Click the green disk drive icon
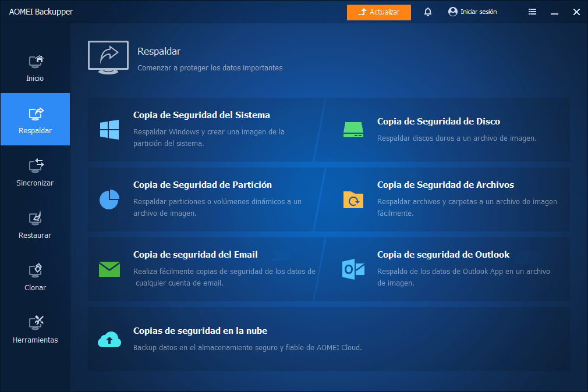This screenshot has width=588, height=392. tap(353, 130)
